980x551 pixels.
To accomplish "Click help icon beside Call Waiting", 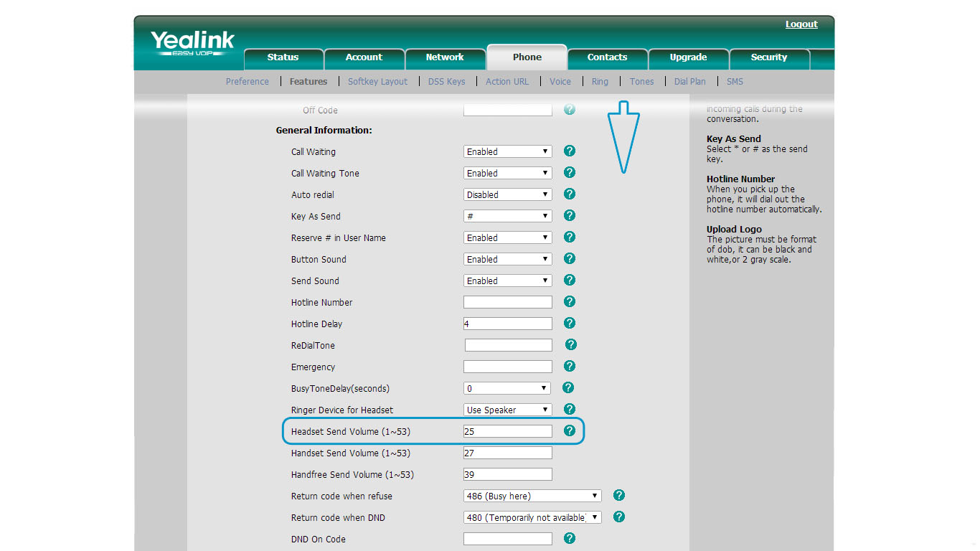I will (570, 151).
